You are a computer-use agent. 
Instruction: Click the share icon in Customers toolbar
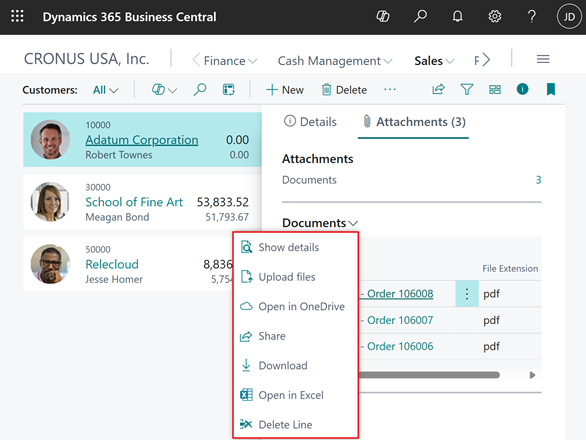(x=438, y=89)
